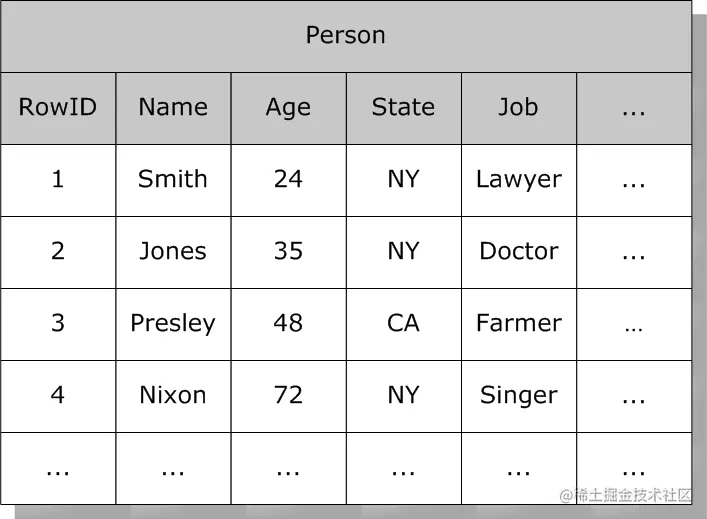707x519 pixels.
Task: Click the age 72 cell
Action: (x=288, y=395)
